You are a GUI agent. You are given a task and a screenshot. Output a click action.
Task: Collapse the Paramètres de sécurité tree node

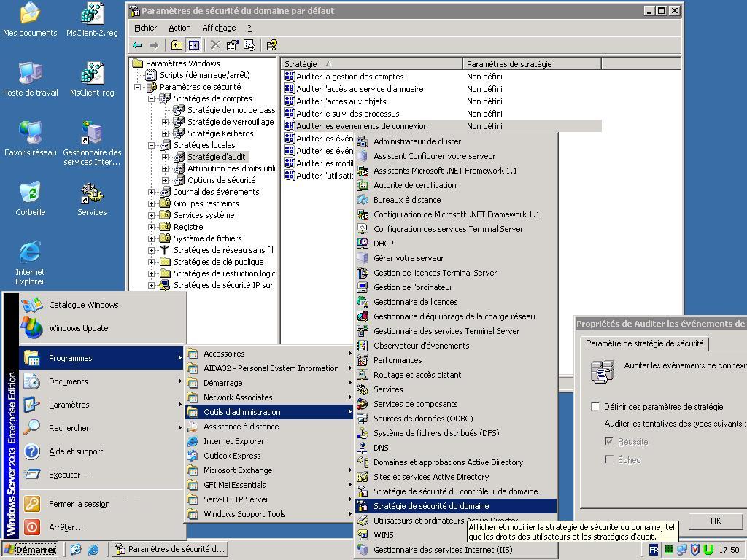tap(138, 87)
